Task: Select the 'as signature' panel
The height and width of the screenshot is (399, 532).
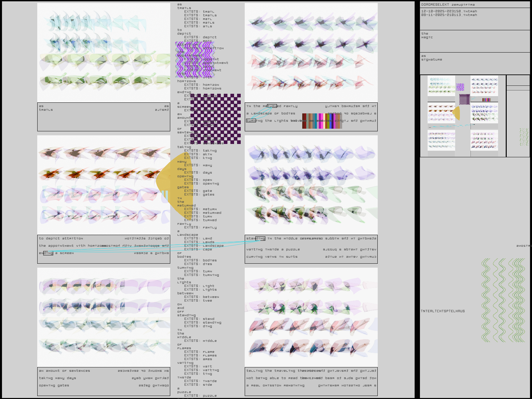Action: 474,63
